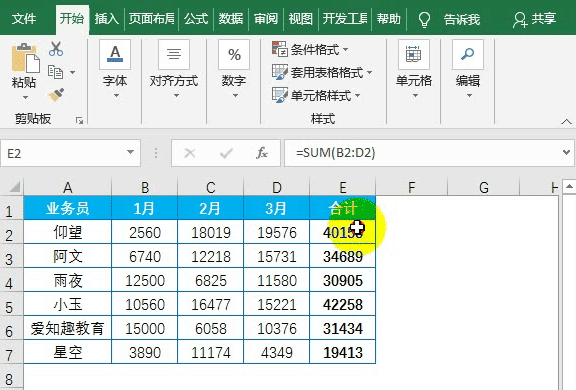Open the File (文件) tab
This screenshot has width=576, height=390.
pos(24,19)
